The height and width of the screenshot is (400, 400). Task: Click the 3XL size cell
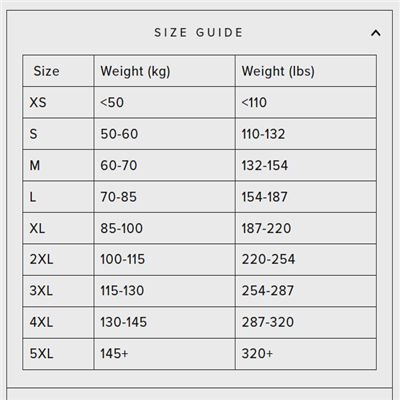[x=58, y=291]
